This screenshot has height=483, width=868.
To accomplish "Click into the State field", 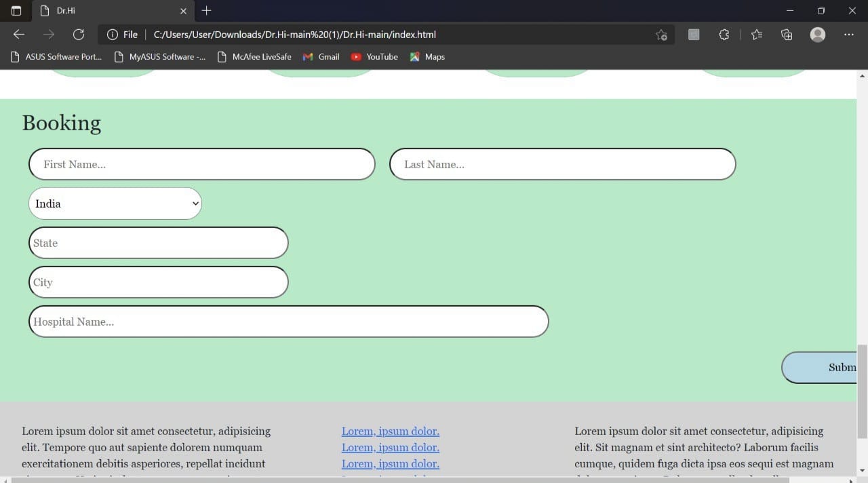I will (159, 243).
